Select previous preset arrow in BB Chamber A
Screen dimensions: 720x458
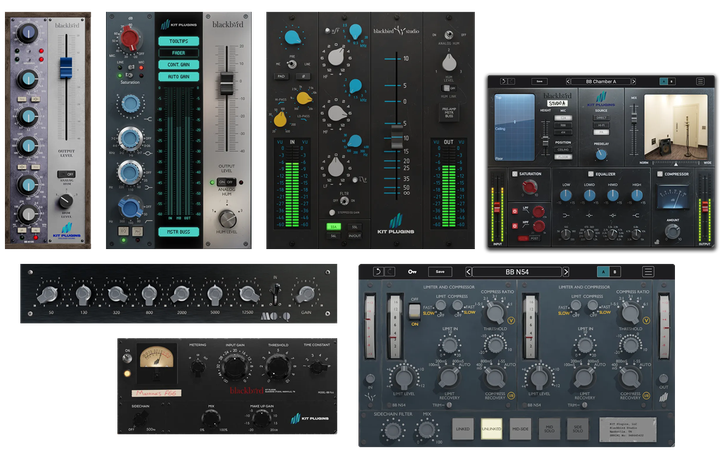568,81
